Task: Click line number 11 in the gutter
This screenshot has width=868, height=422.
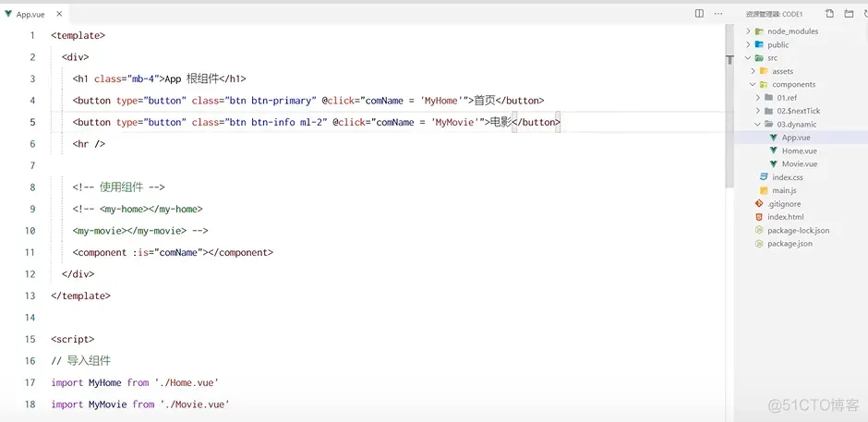Action: click(x=30, y=252)
